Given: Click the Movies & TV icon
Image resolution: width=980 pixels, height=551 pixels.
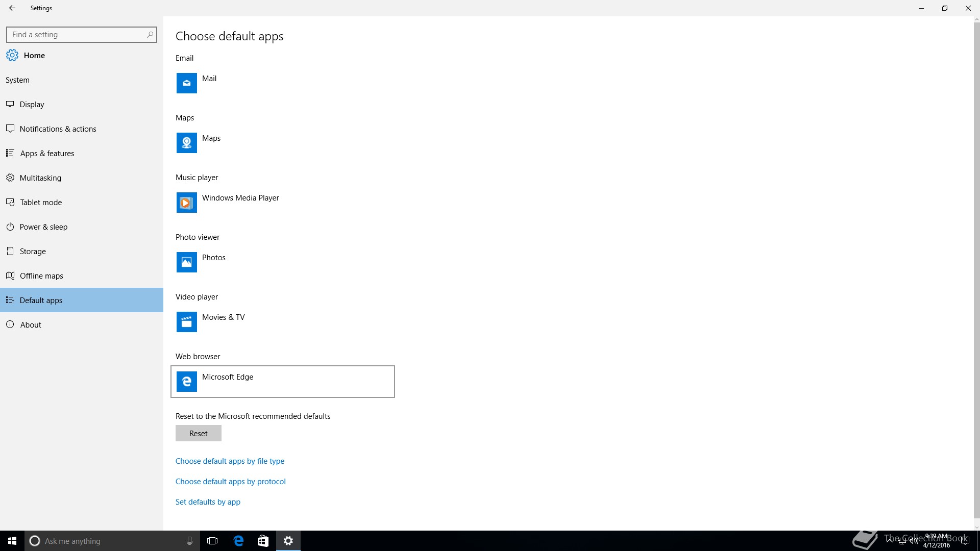Looking at the screenshot, I should (187, 322).
